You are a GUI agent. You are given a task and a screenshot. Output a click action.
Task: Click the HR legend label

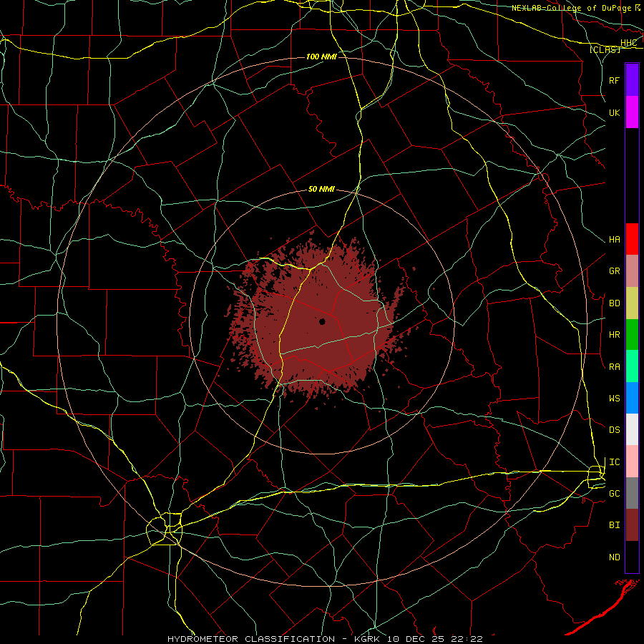(x=614, y=335)
